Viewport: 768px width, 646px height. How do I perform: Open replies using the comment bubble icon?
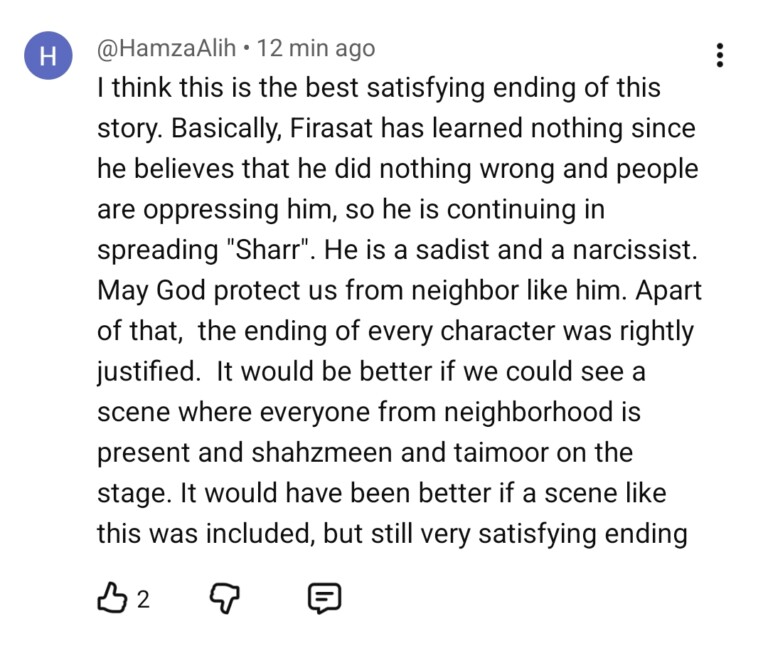point(322,598)
